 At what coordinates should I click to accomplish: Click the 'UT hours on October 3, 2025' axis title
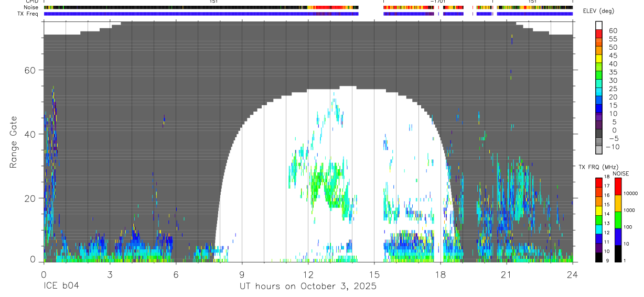click(x=308, y=287)
